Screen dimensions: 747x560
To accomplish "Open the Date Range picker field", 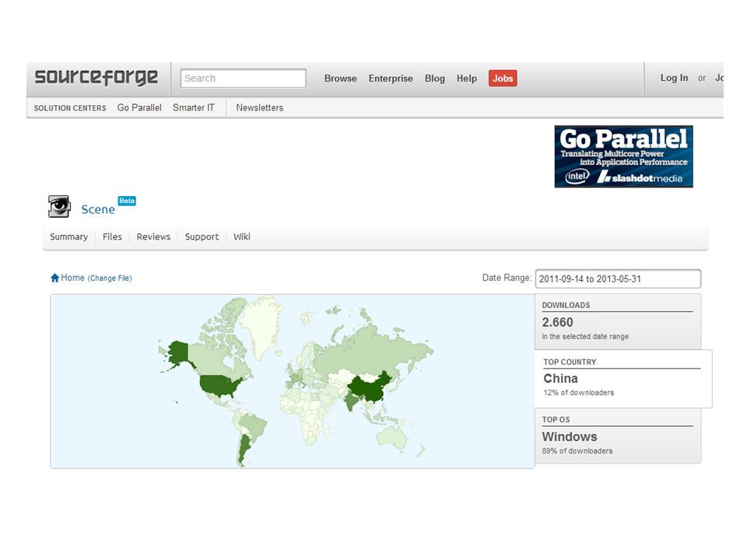I will [x=618, y=279].
